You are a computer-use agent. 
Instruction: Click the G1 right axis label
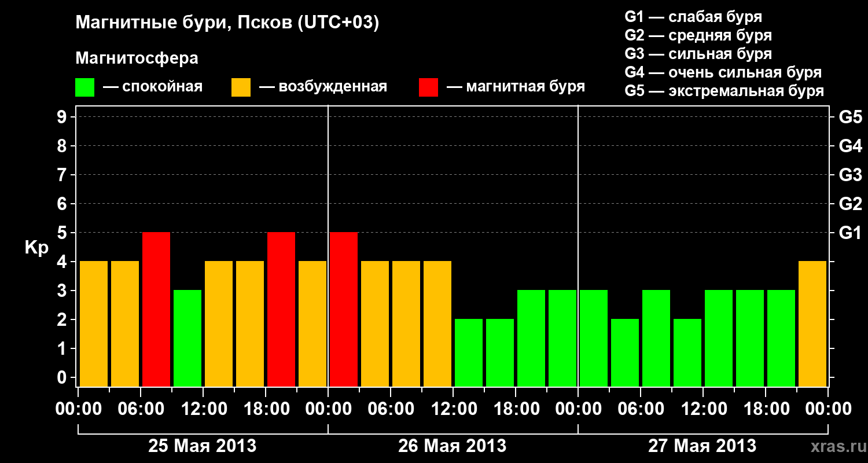(x=850, y=233)
